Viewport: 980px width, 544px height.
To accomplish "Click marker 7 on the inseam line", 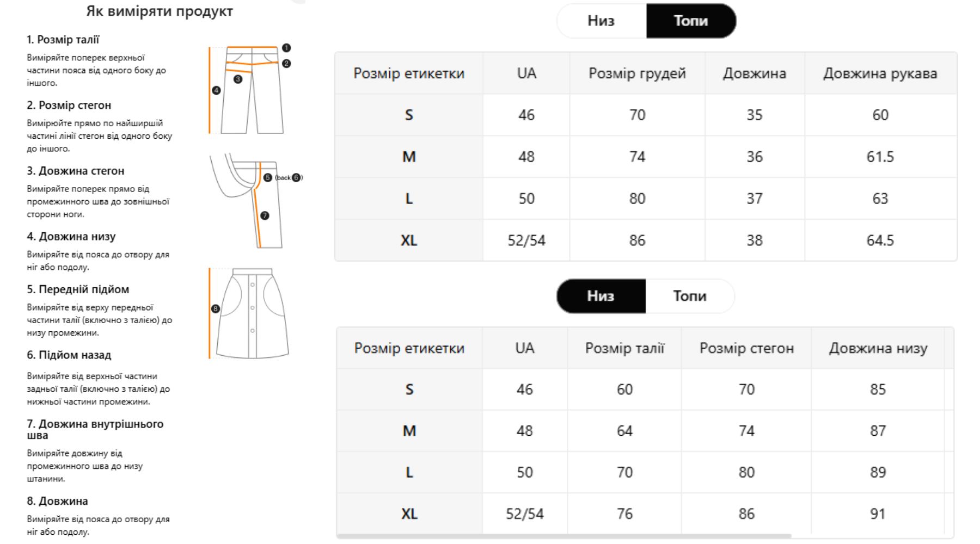I will point(265,215).
